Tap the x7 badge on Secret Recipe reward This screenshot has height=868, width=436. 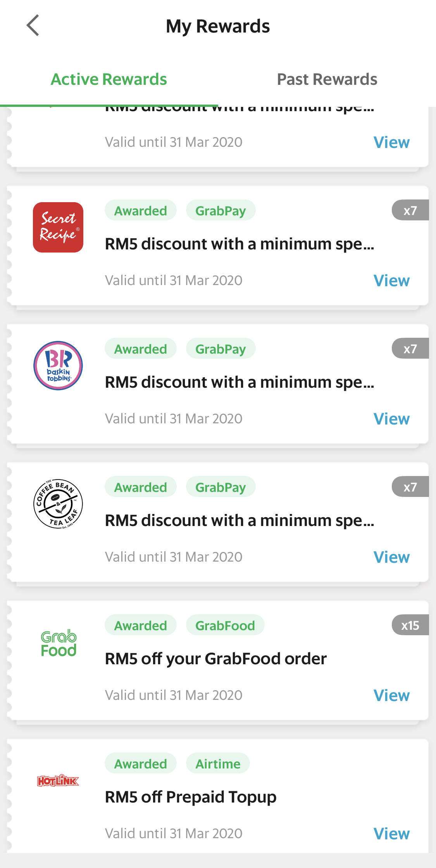pos(410,210)
